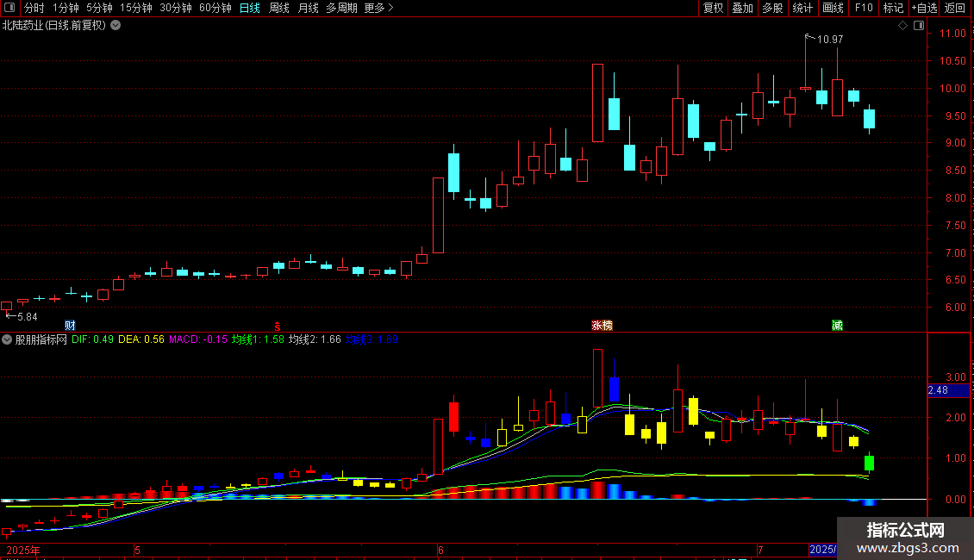Click the 返回 back button
974x560 pixels.
click(955, 8)
